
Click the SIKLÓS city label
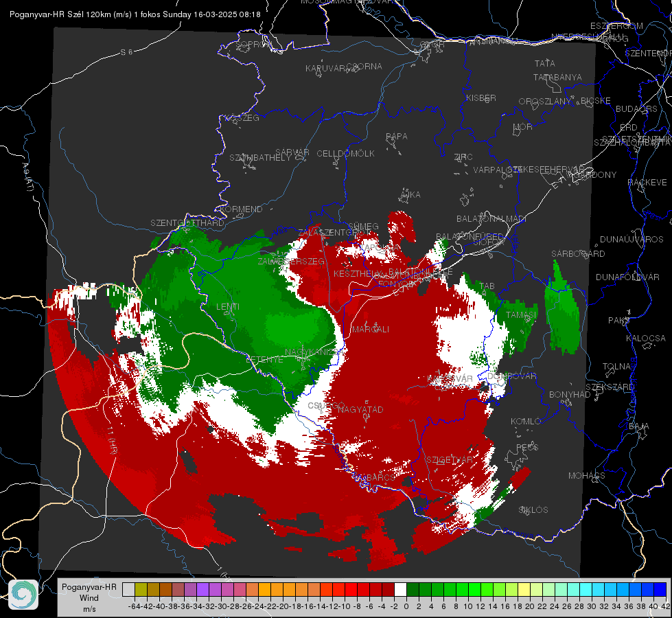[x=533, y=510]
